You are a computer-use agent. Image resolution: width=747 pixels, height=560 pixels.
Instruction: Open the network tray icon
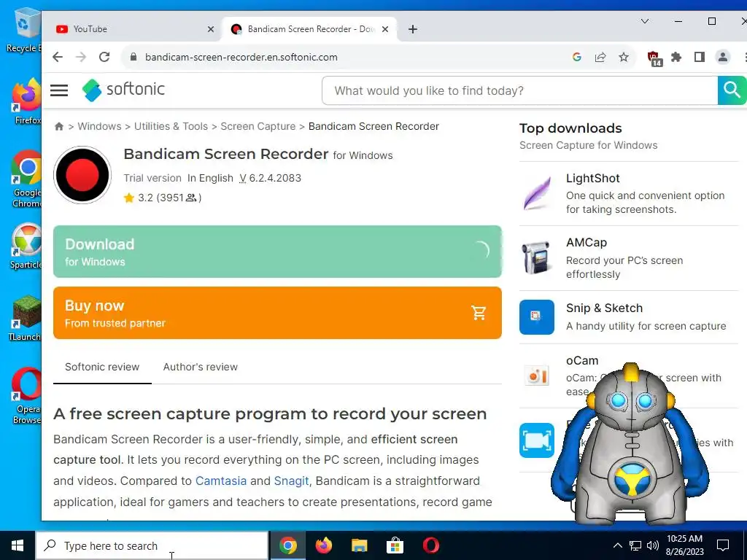tap(635, 545)
